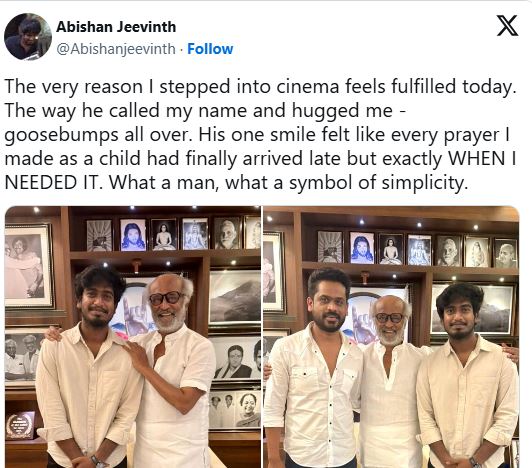Open the left photo of two men

pyautogui.click(x=133, y=337)
